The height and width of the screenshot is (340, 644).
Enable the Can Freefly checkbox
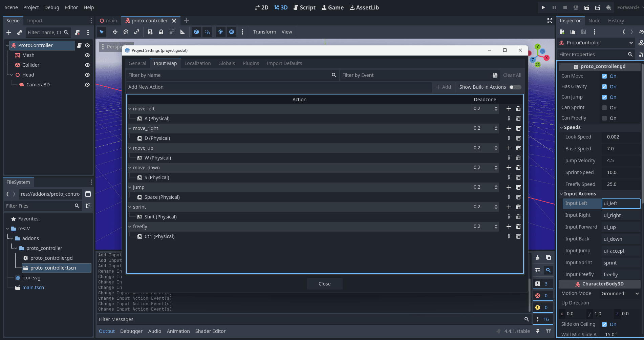point(604,118)
